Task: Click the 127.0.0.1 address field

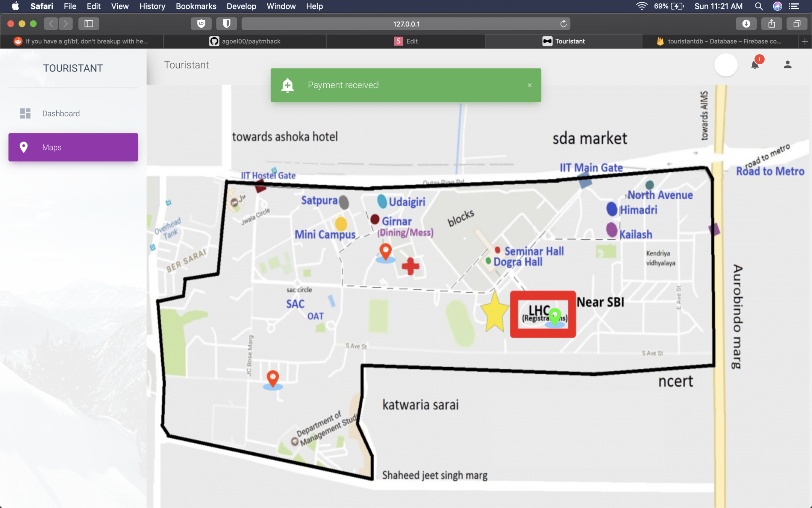Action: pyautogui.click(x=406, y=24)
